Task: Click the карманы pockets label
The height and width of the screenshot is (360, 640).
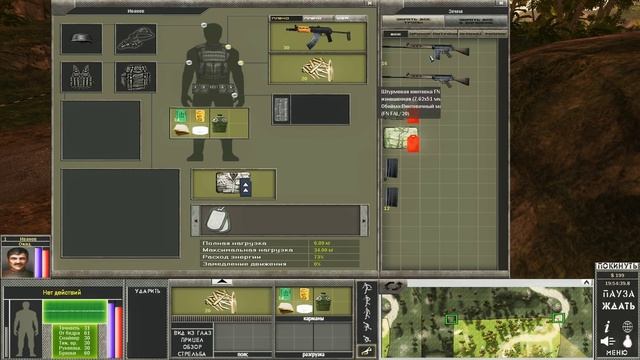Action: [313, 318]
